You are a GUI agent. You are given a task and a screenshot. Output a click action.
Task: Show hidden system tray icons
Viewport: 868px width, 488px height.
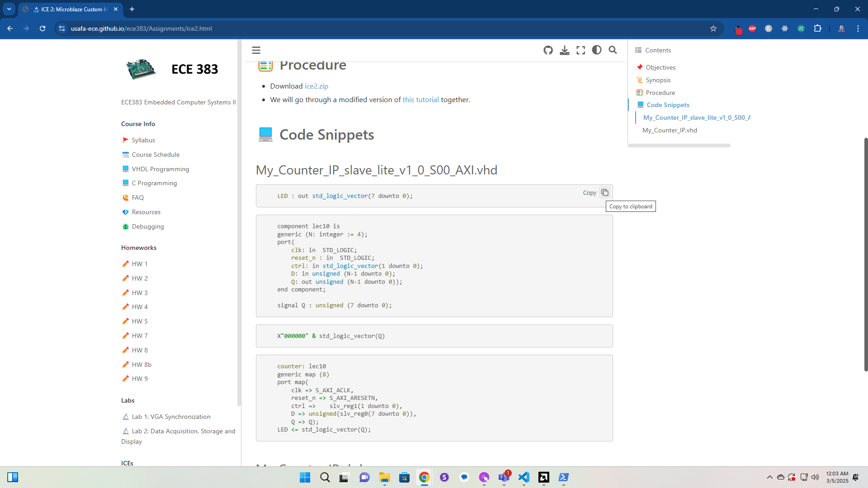point(770,477)
